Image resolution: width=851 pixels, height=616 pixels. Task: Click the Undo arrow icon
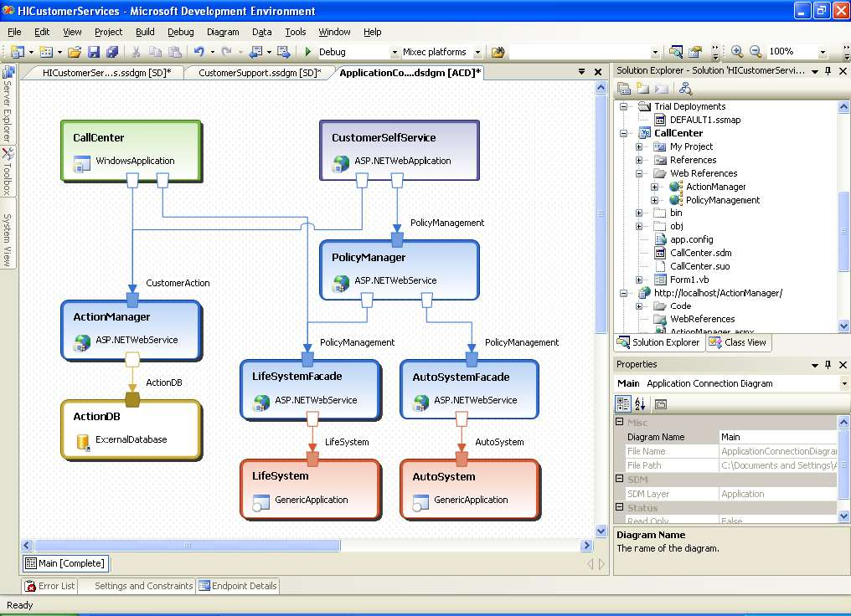[199, 52]
